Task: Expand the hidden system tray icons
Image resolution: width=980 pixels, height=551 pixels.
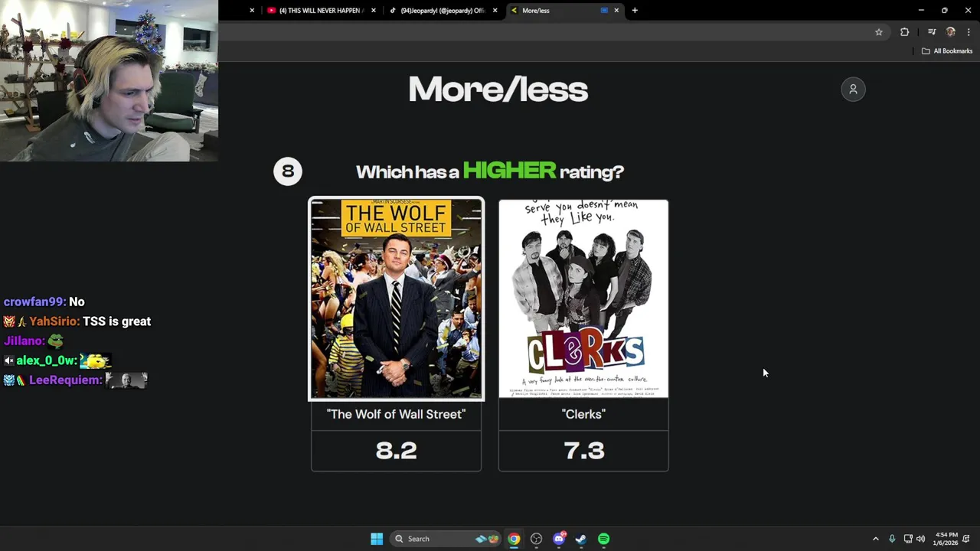Action: point(876,539)
